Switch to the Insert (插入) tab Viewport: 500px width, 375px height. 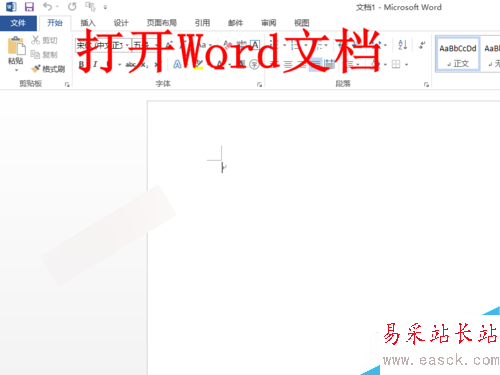pos(88,23)
